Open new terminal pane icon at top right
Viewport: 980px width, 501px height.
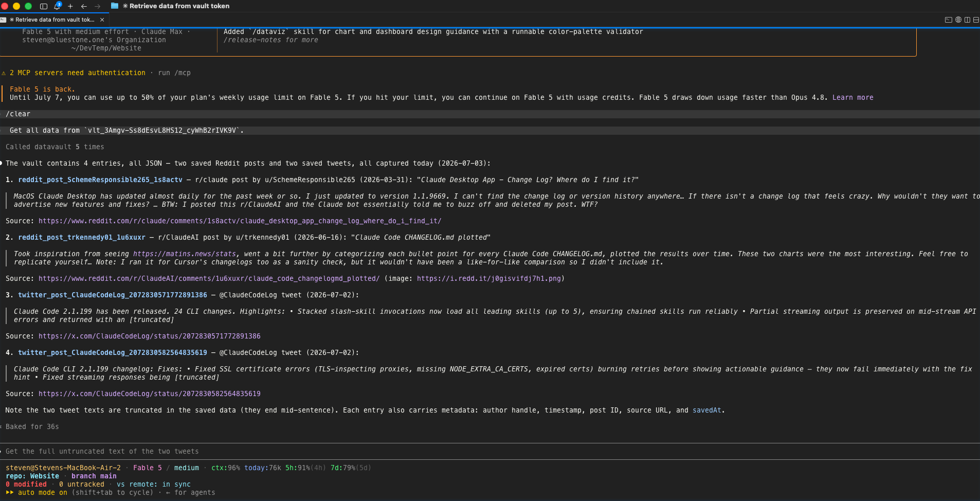(x=949, y=20)
